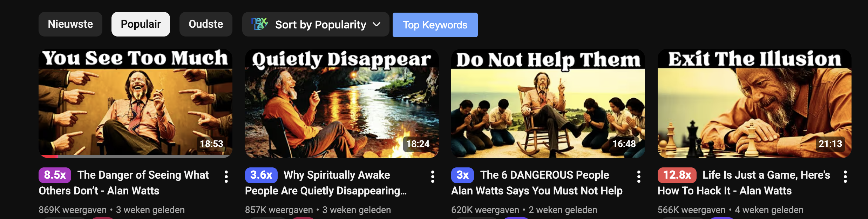Select the Nieuwste filter chip

[x=70, y=24]
